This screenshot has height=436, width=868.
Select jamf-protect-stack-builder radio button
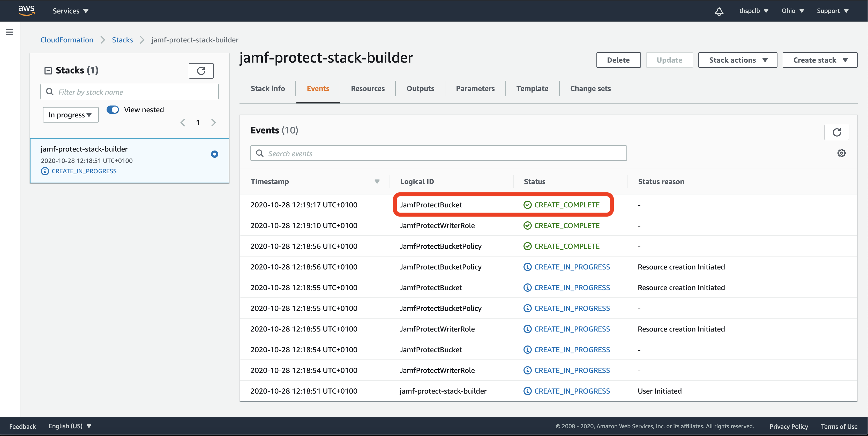pos(215,154)
